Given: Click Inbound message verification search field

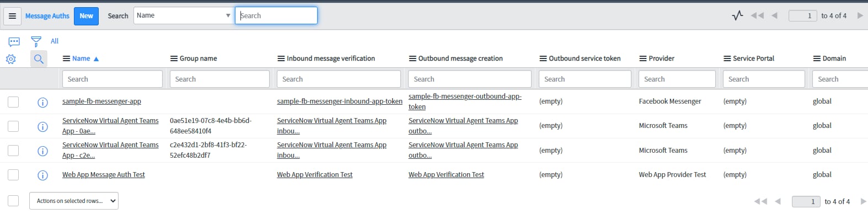Looking at the screenshot, I should click(339, 79).
